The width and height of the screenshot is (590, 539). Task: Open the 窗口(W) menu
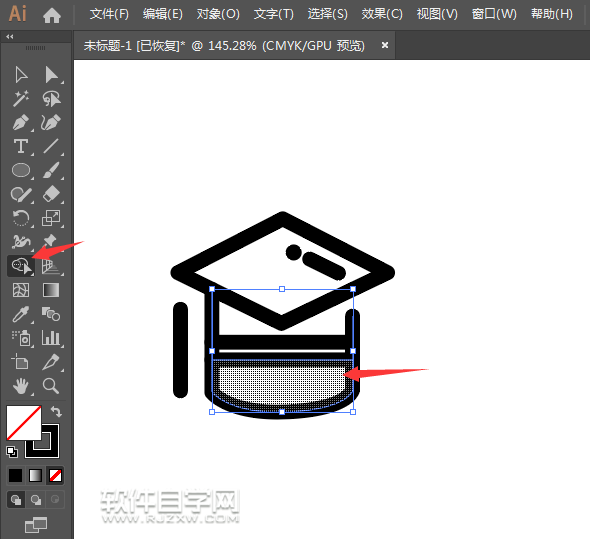click(494, 14)
